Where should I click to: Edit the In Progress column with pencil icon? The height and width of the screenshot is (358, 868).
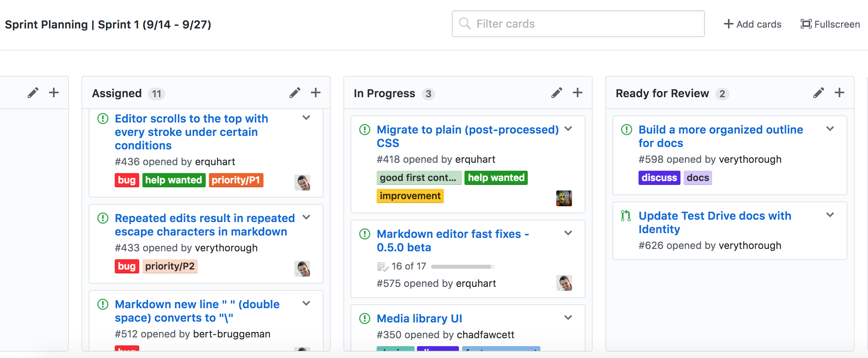pyautogui.click(x=557, y=93)
